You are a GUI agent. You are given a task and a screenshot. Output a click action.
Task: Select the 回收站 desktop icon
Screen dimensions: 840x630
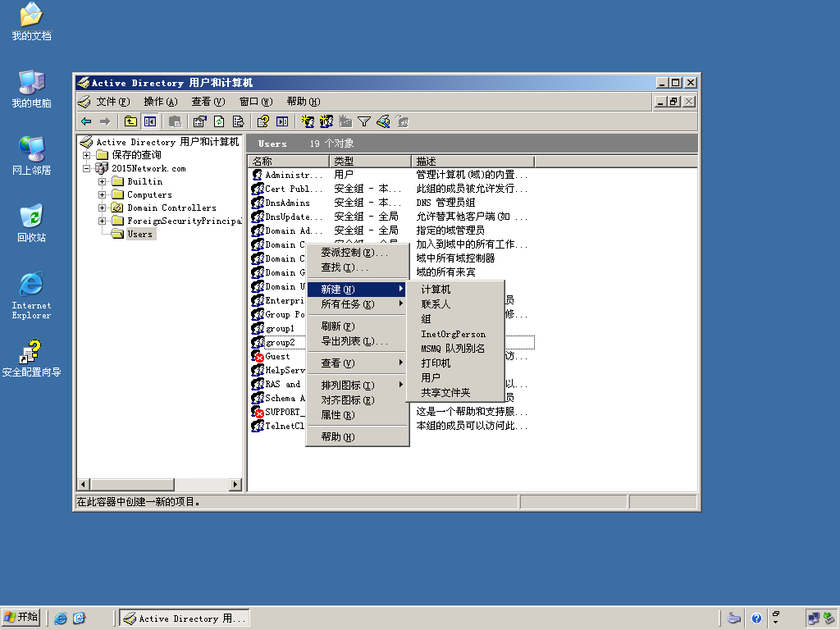pos(32,223)
